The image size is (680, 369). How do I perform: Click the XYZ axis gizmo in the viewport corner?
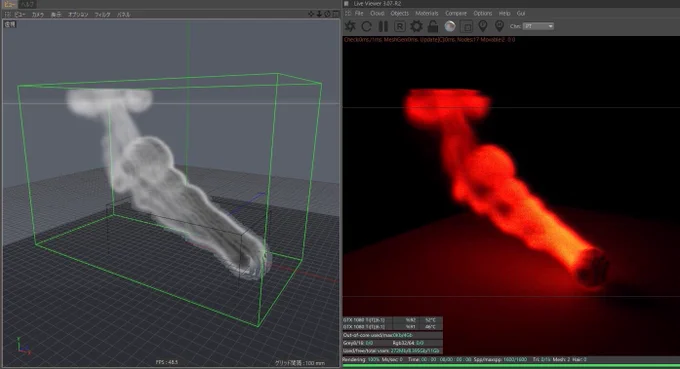coord(23,346)
